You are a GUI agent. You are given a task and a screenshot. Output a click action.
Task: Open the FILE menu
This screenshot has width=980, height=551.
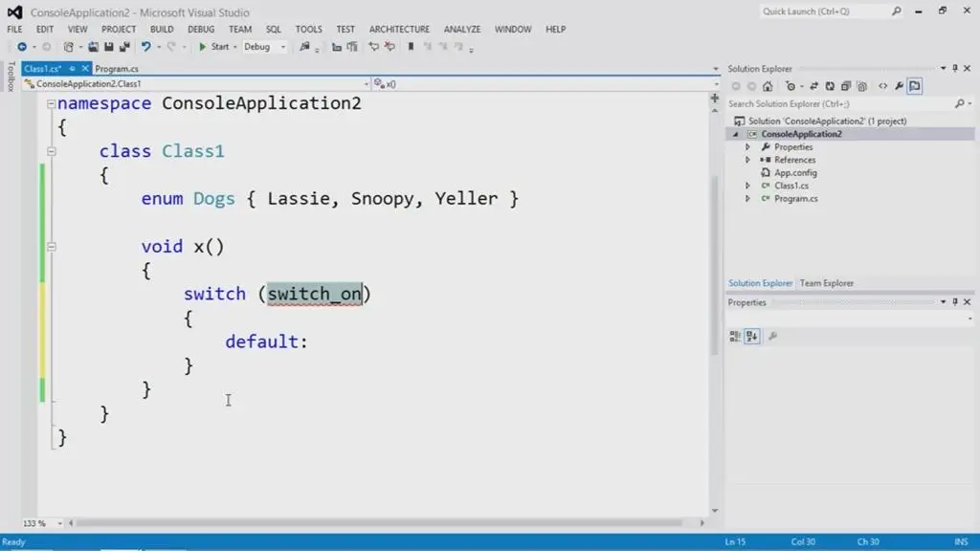[14, 30]
